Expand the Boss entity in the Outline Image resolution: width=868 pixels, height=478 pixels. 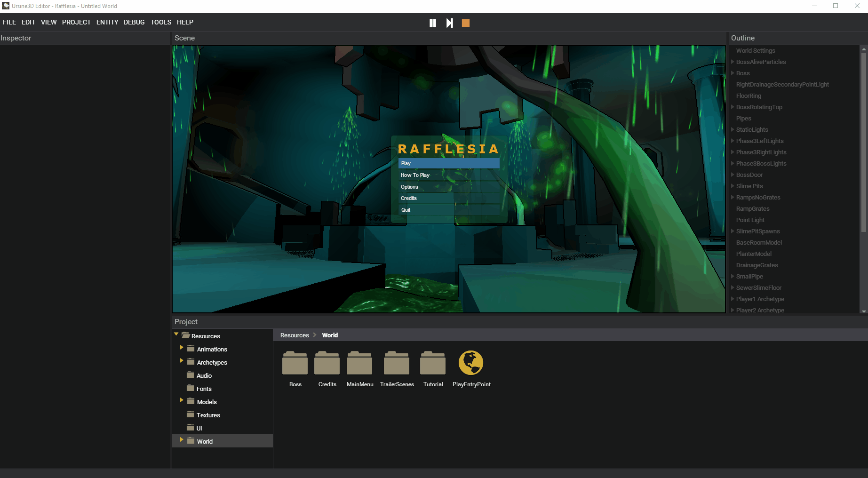click(733, 73)
